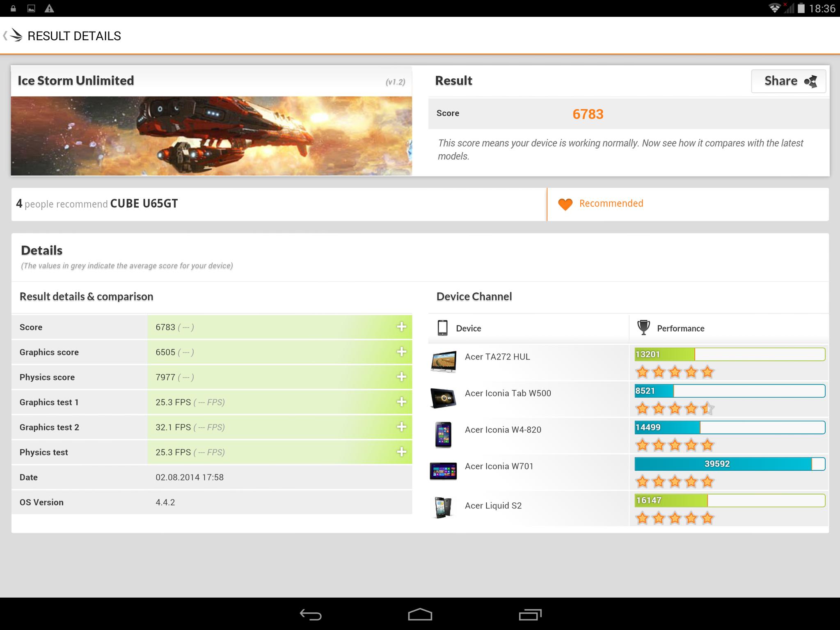
Task: Click the Performance trophy icon
Action: click(x=643, y=328)
